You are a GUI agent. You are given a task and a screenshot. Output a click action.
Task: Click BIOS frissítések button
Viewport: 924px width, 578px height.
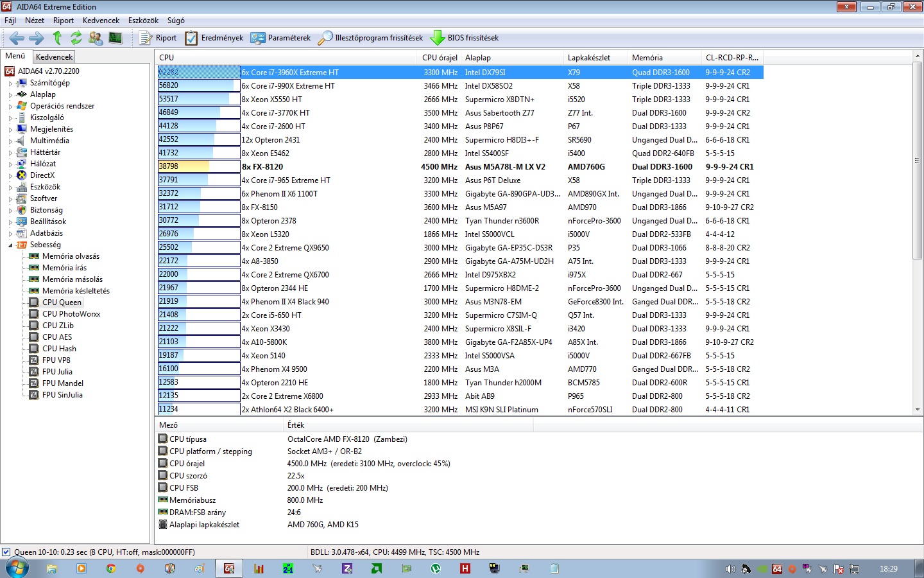(x=465, y=38)
